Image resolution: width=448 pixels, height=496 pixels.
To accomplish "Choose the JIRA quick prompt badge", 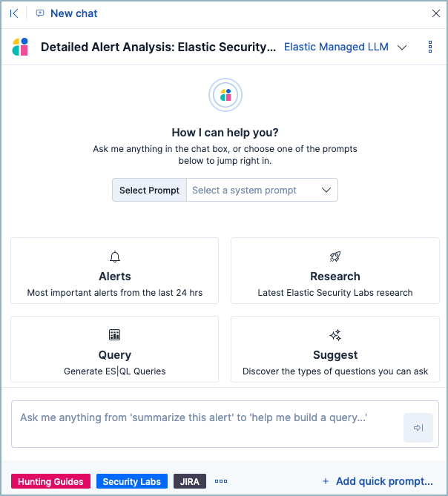I will click(x=190, y=481).
